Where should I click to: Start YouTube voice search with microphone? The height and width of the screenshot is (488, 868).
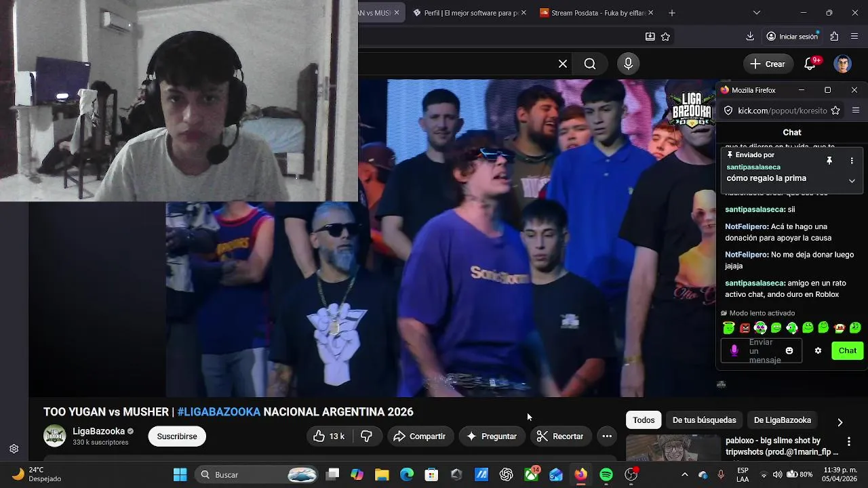(628, 64)
